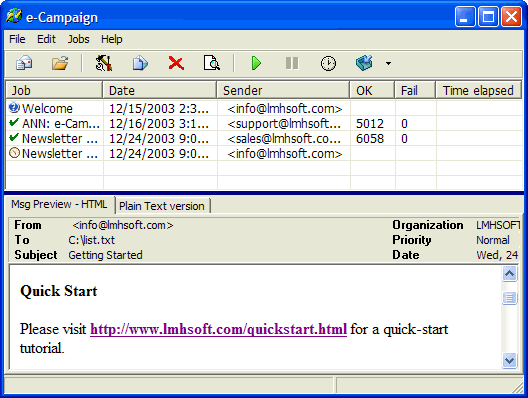Select the Msg Preview - HTML tab
The width and height of the screenshot is (528, 398).
[x=59, y=204]
